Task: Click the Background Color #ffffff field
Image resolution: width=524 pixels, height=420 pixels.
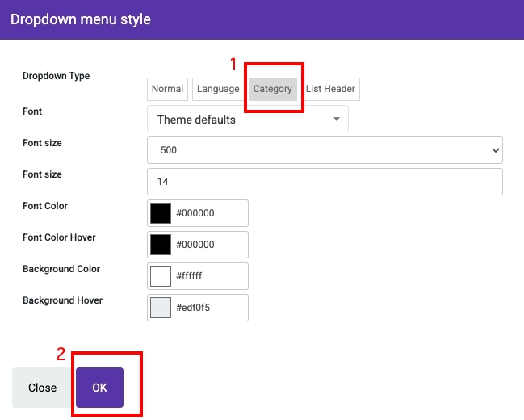Action: pos(209,276)
